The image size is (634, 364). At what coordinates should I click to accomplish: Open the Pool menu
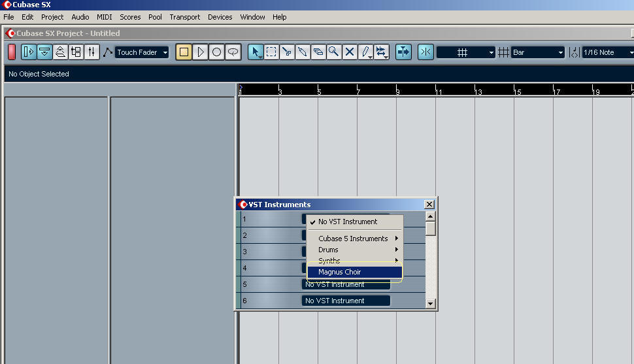pyautogui.click(x=155, y=17)
